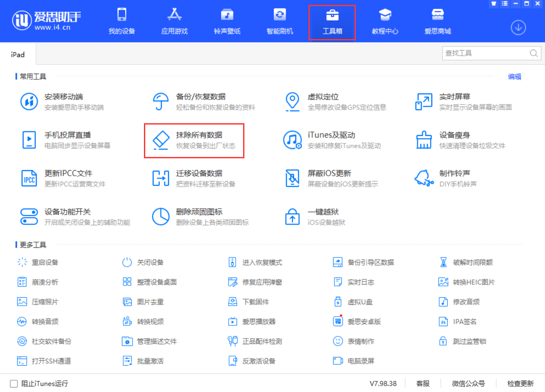Launch 虚拟定位 location pin icon
Viewport: 545px width, 392px height.
pyautogui.click(x=292, y=102)
